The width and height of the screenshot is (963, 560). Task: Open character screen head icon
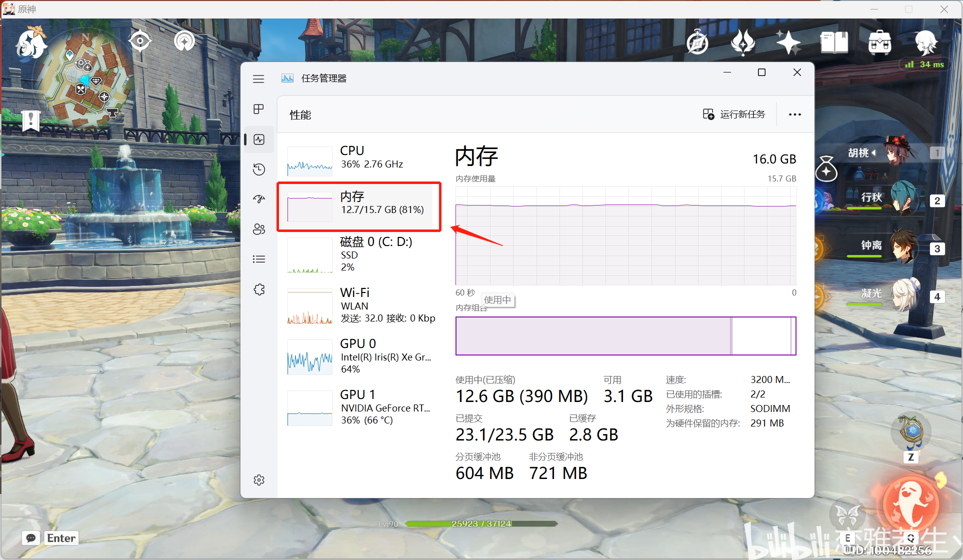tap(925, 42)
